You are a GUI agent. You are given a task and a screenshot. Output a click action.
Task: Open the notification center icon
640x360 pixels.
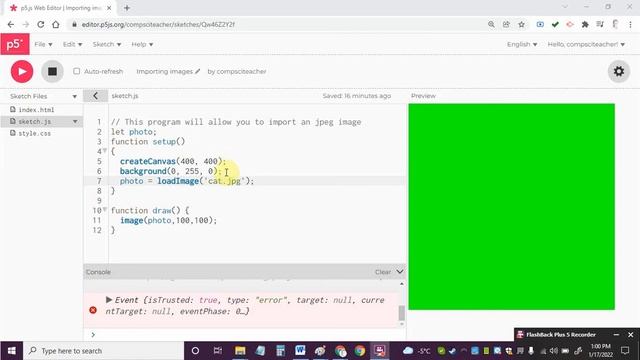pyautogui.click(x=625, y=351)
